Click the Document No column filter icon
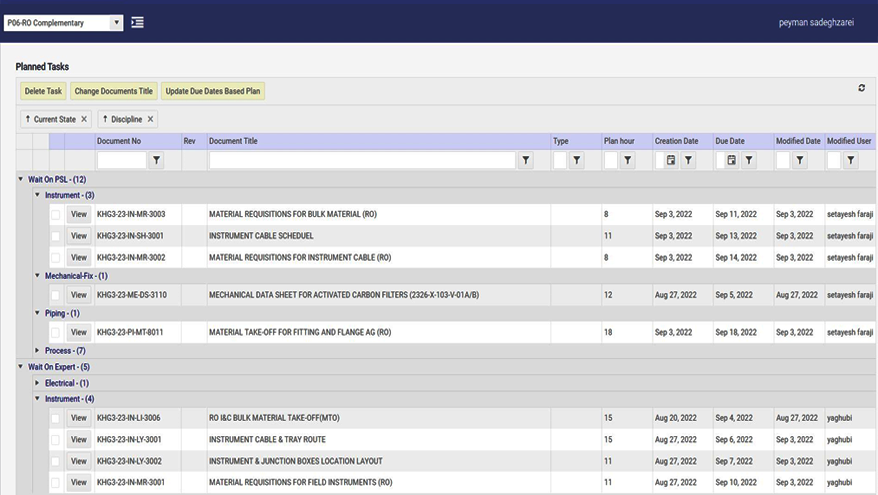 coord(156,160)
